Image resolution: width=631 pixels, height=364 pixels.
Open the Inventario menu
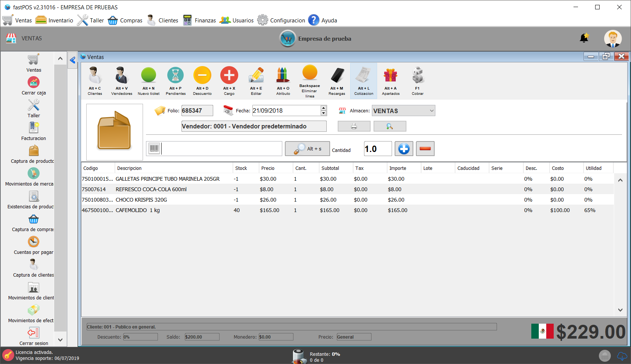point(55,20)
